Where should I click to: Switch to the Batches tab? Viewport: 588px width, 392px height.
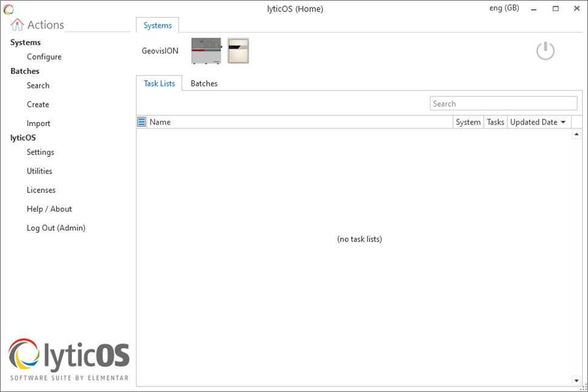click(x=204, y=83)
